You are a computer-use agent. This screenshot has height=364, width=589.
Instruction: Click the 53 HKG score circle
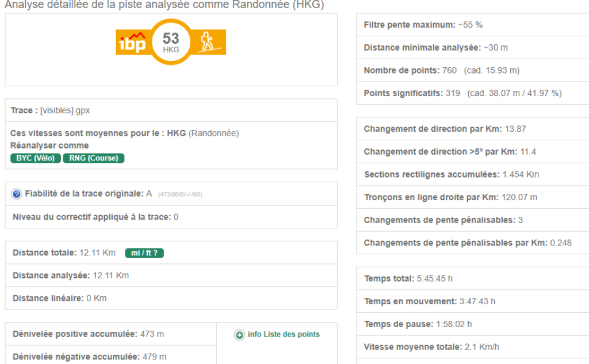171,43
